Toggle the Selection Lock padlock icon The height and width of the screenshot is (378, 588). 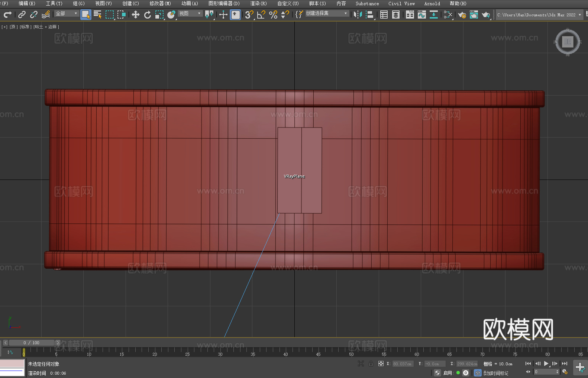tap(371, 364)
